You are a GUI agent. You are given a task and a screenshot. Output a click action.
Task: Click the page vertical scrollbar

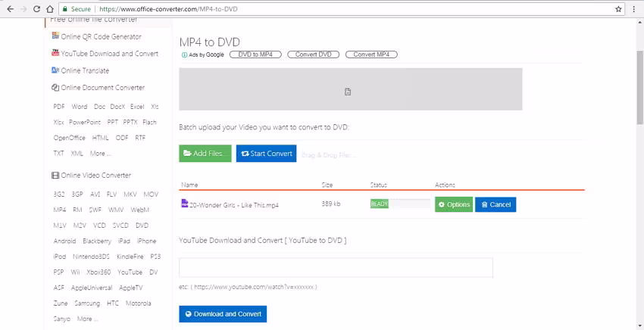point(640,87)
